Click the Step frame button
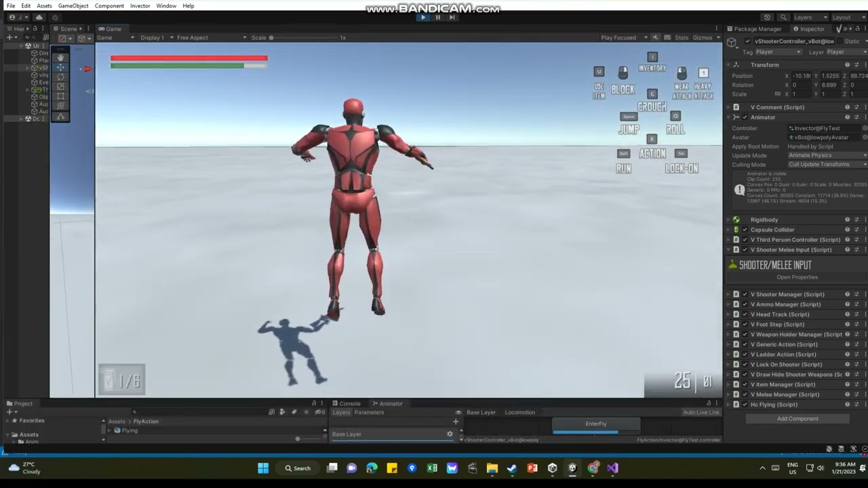 [x=452, y=18]
